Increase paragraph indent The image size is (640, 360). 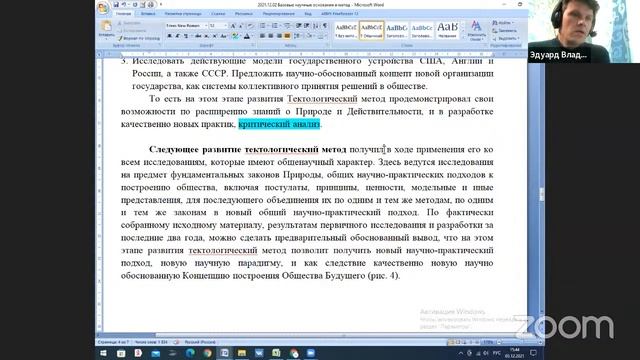click(x=307, y=26)
